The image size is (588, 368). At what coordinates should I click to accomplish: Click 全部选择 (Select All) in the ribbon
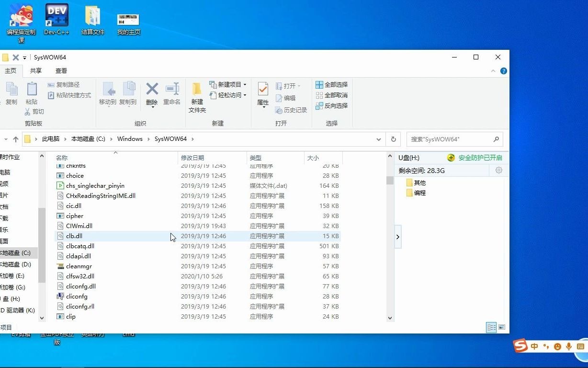coord(332,84)
